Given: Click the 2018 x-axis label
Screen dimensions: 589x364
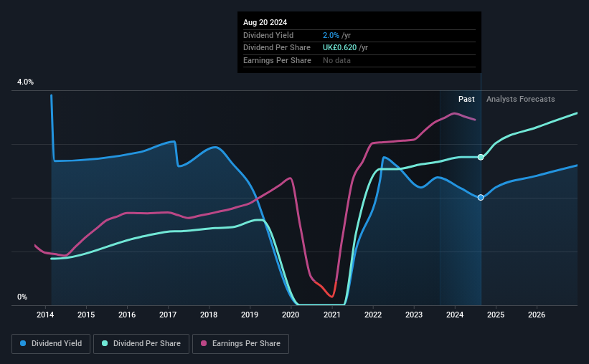Looking at the screenshot, I should tap(209, 315).
